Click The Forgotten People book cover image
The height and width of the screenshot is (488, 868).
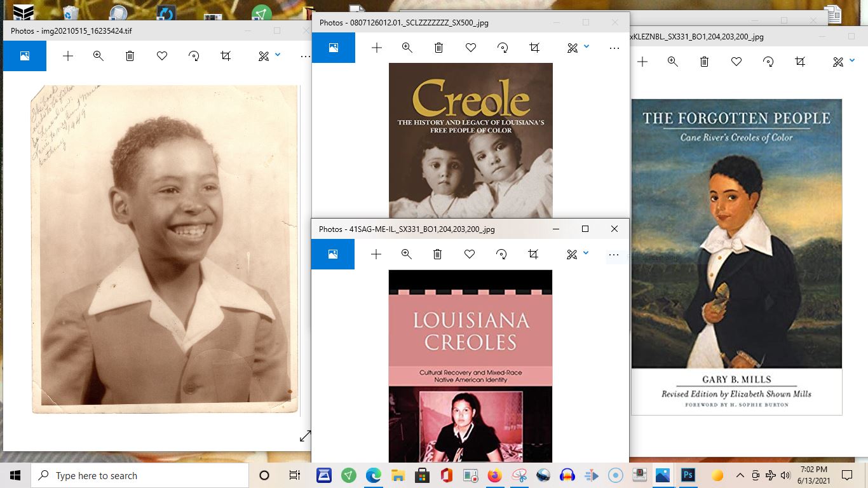point(736,257)
